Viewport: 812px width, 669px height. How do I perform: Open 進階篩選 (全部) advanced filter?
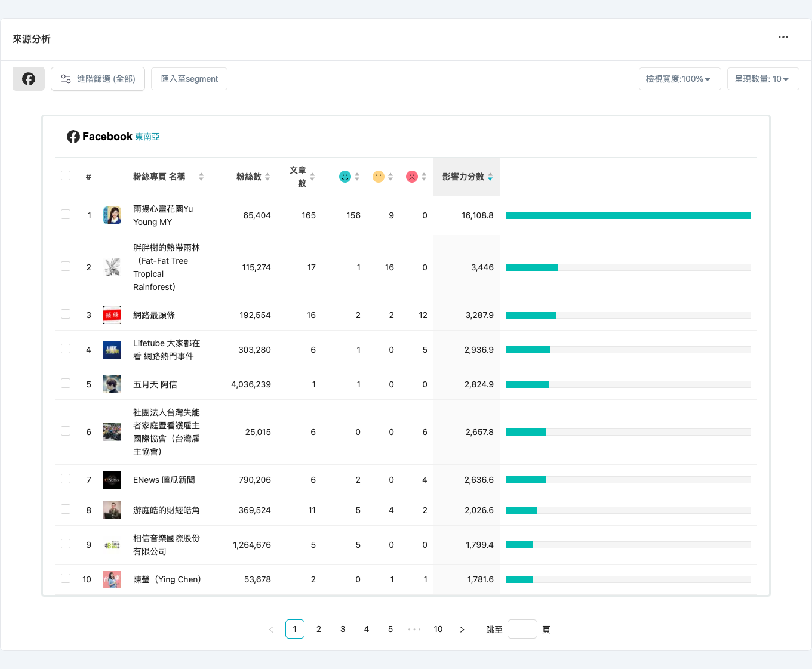[98, 79]
